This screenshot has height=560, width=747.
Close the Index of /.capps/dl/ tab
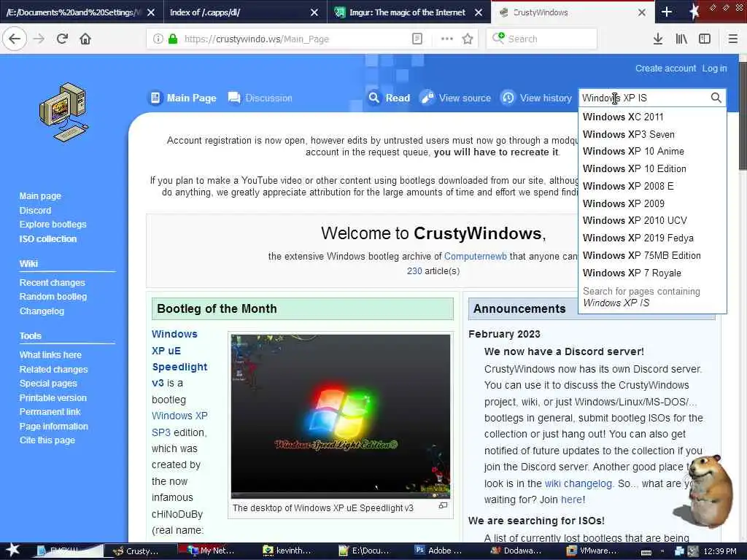pyautogui.click(x=314, y=12)
